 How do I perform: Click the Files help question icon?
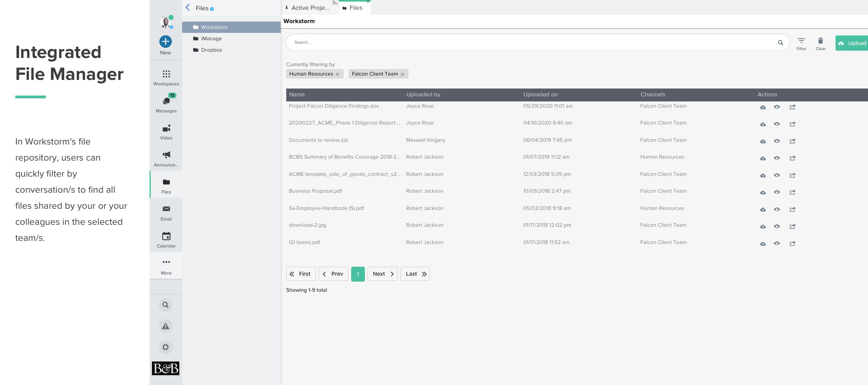point(212,9)
